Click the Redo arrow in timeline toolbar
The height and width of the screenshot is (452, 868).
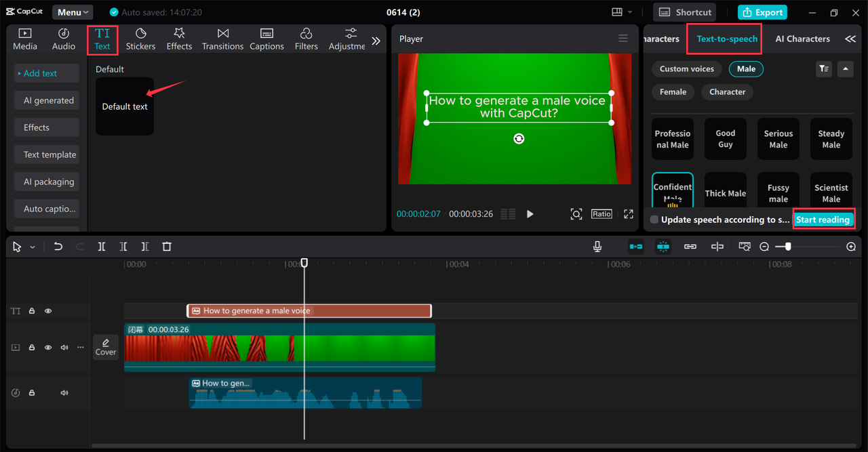[x=80, y=247]
